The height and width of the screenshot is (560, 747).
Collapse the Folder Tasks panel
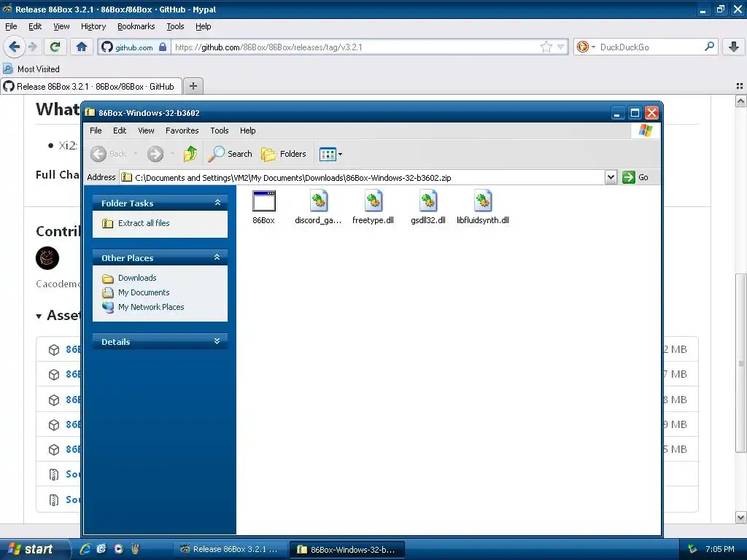click(217, 203)
